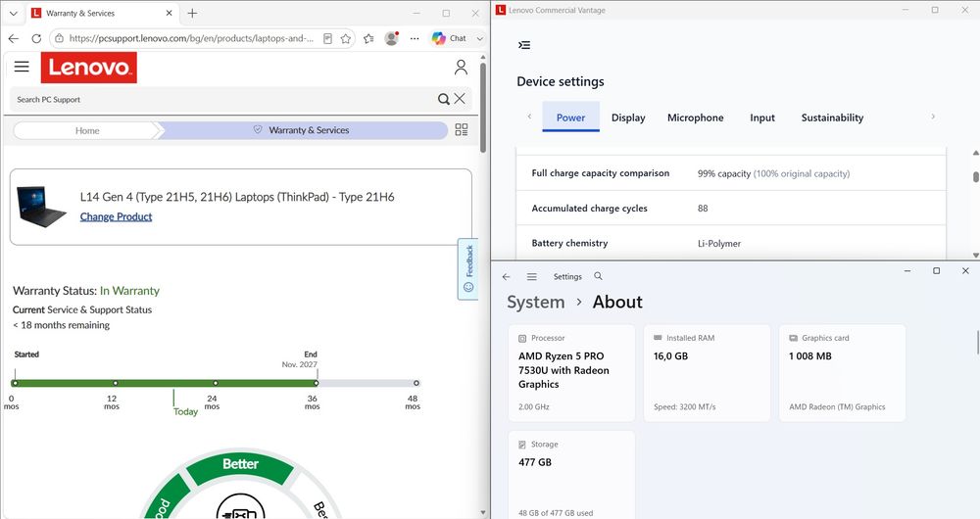Go to Home breadcrumb

pos(87,130)
